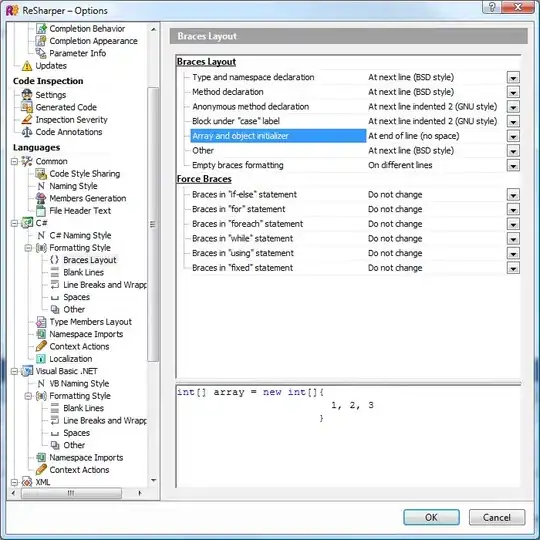Click the Generated Code icon
Image resolution: width=540 pixels, height=540 pixels.
[x=27, y=107]
